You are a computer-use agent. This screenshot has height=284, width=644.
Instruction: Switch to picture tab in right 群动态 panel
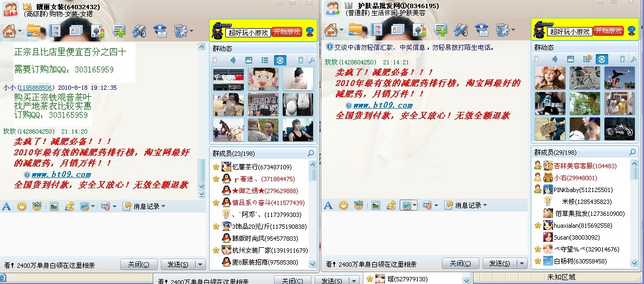coord(570,60)
